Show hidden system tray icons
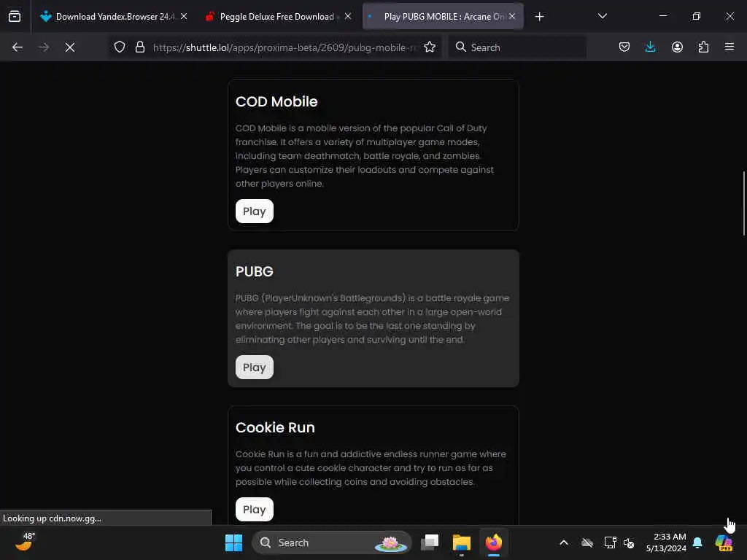Viewport: 747px width, 560px height. pyautogui.click(x=564, y=542)
